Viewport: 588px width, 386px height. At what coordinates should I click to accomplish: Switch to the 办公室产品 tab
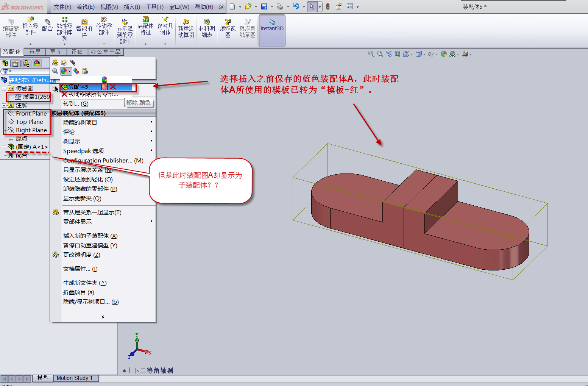coord(106,52)
